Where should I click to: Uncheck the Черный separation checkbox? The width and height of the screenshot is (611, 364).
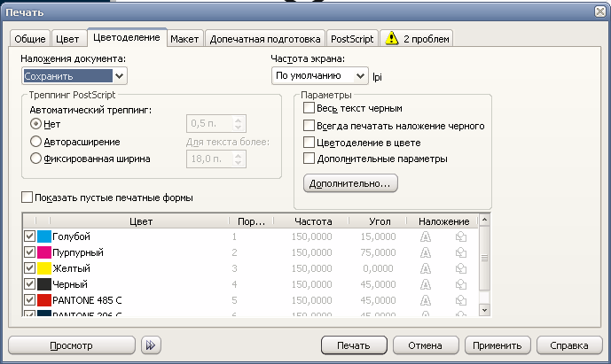tap(29, 284)
